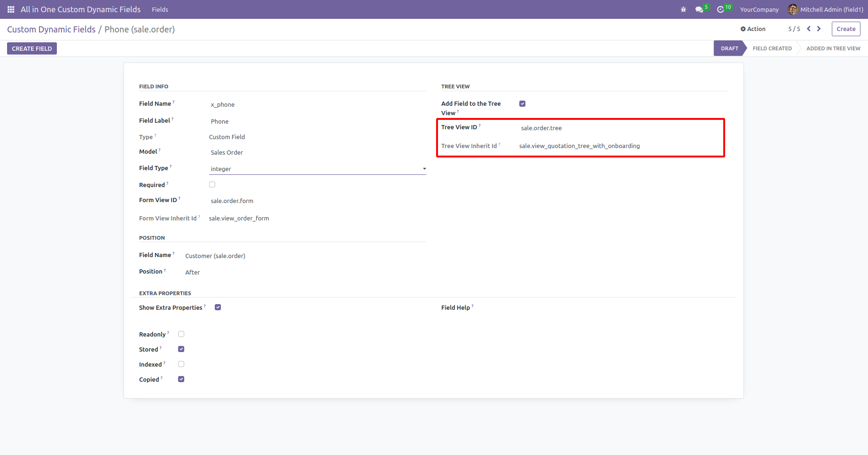This screenshot has height=455, width=868.
Task: Enable the Indexed checkbox
Action: coord(181,364)
